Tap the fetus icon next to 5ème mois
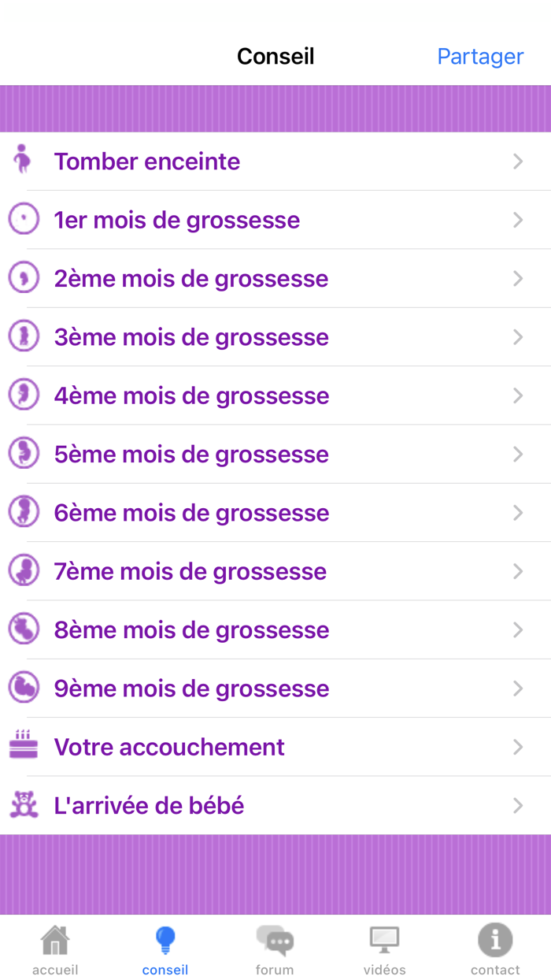The image size is (551, 980). [24, 454]
